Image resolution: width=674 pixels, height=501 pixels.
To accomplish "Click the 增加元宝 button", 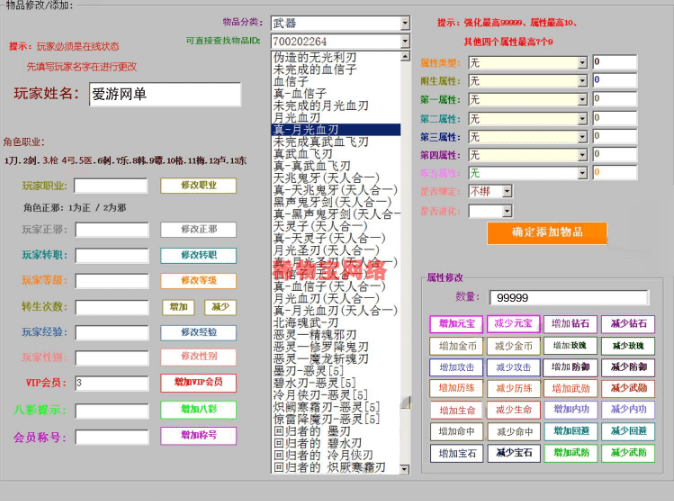I will (x=454, y=324).
